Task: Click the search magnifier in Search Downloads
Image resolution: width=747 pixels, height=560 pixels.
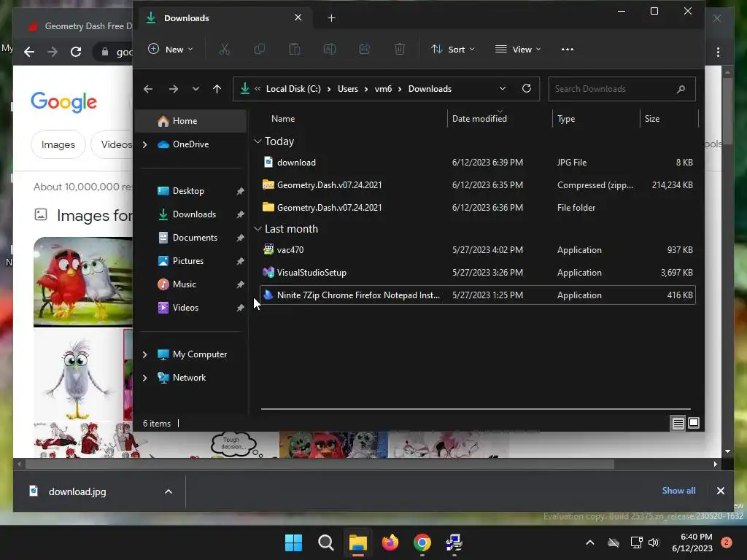Action: coord(681,89)
